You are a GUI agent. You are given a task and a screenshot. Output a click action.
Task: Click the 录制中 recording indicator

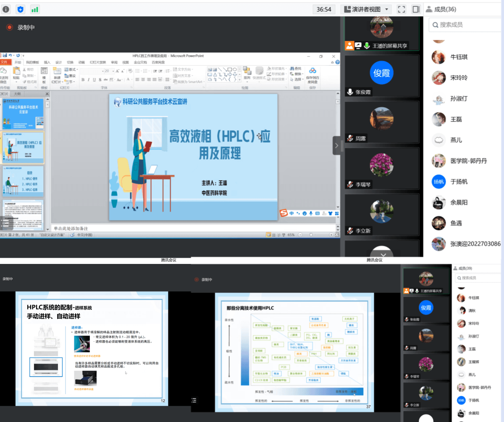click(21, 27)
